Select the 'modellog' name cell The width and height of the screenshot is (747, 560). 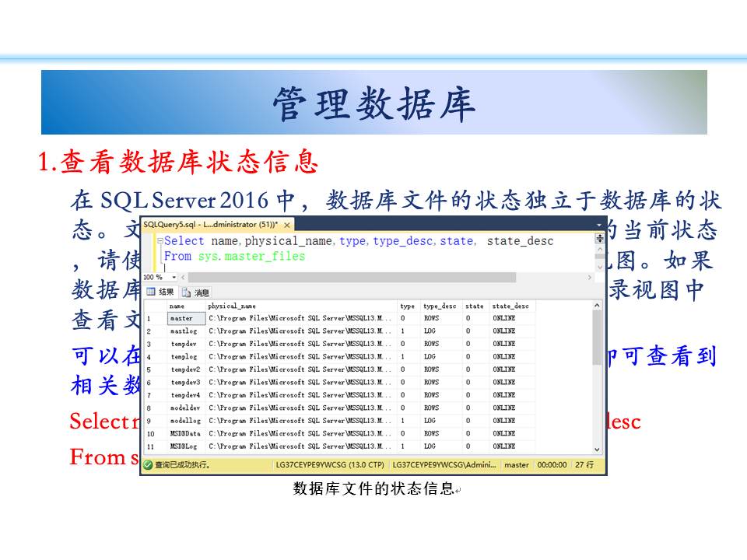click(x=186, y=421)
